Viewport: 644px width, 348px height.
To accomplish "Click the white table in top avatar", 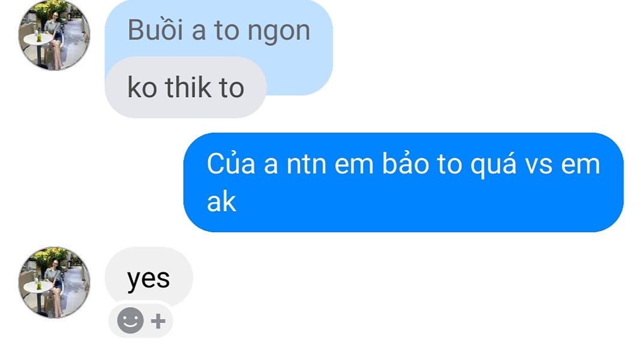I will (x=38, y=41).
